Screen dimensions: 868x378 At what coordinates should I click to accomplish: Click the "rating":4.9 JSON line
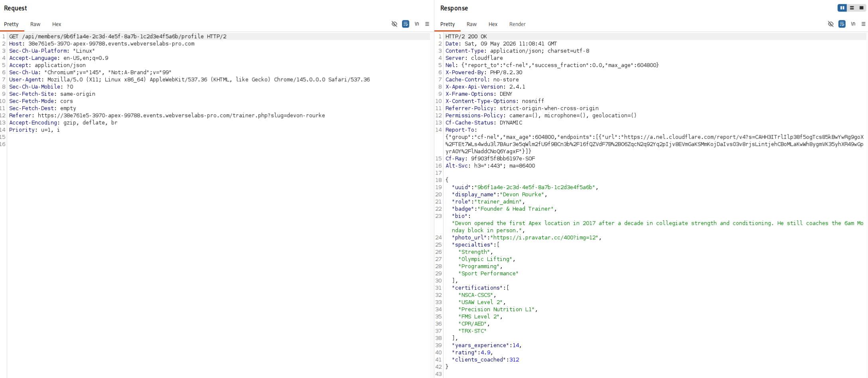tap(473, 352)
